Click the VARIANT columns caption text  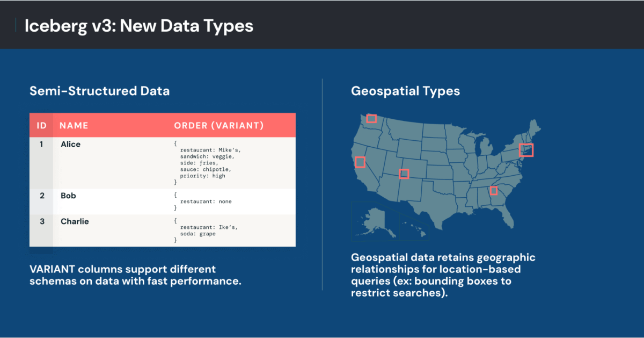coord(134,275)
